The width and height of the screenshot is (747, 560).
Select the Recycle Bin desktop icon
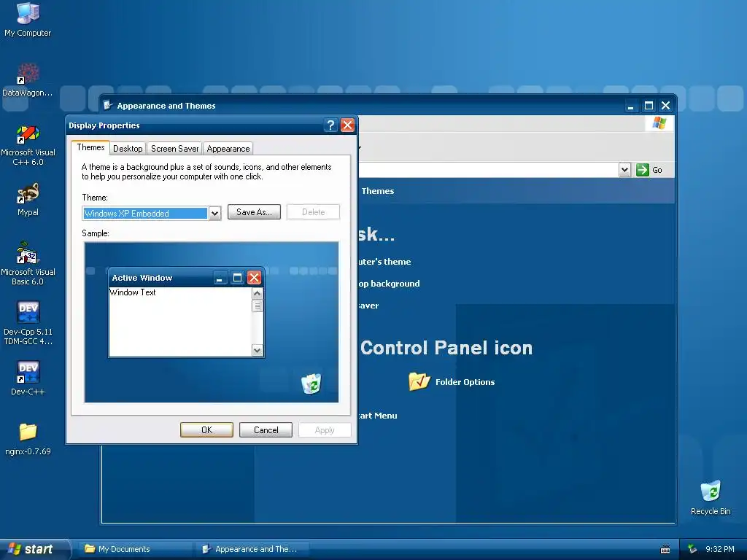pos(711,497)
